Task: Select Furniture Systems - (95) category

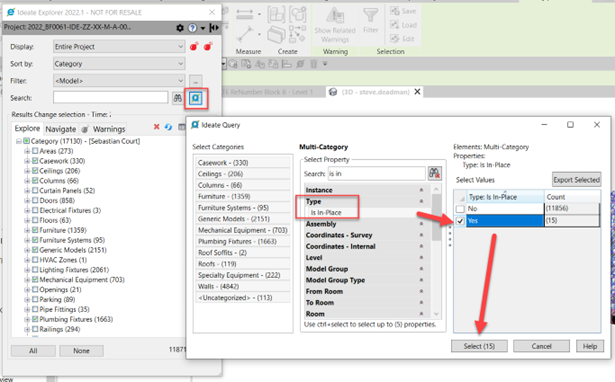Action: (x=243, y=207)
